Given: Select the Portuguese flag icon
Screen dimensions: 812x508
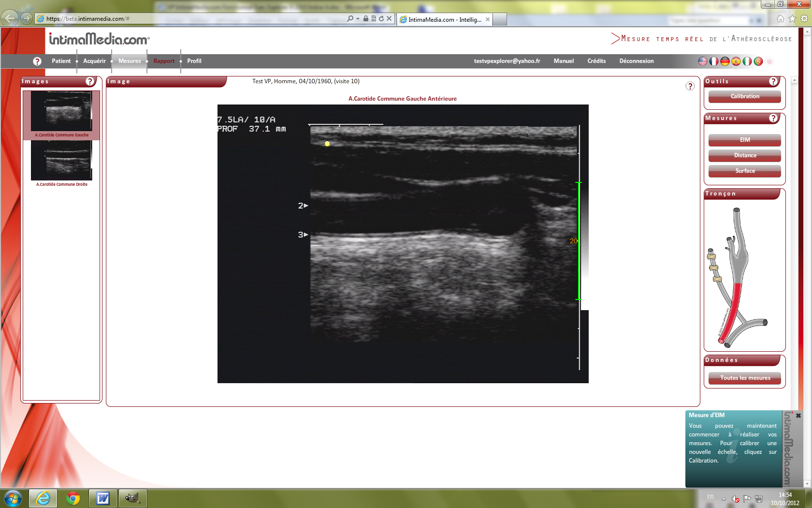Looking at the screenshot, I should 758,61.
